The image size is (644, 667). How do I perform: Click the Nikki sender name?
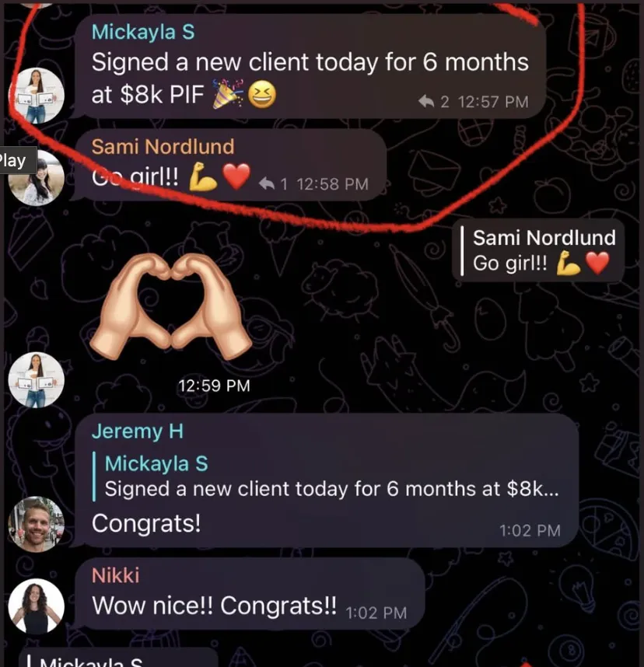point(115,575)
